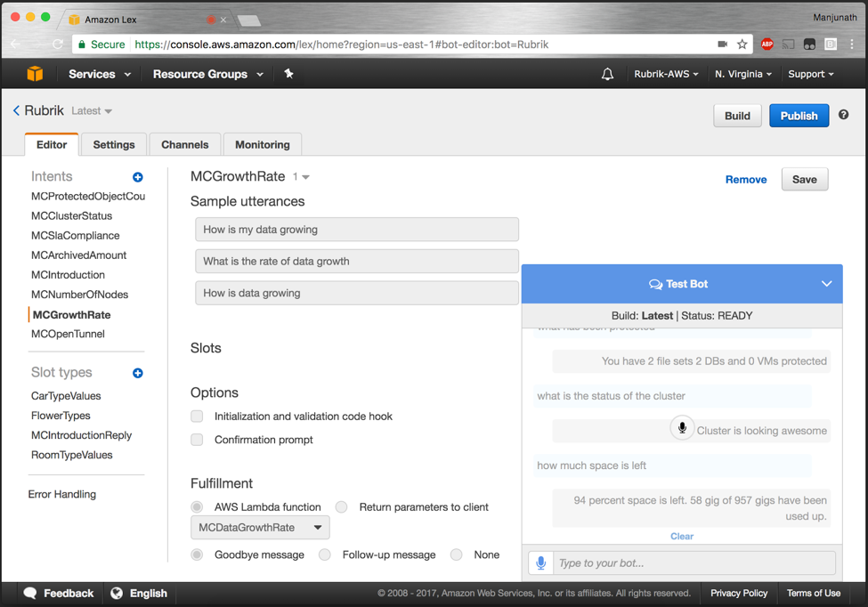Select Follow-up message radio button
This screenshot has height=607, width=868.
pyautogui.click(x=324, y=554)
